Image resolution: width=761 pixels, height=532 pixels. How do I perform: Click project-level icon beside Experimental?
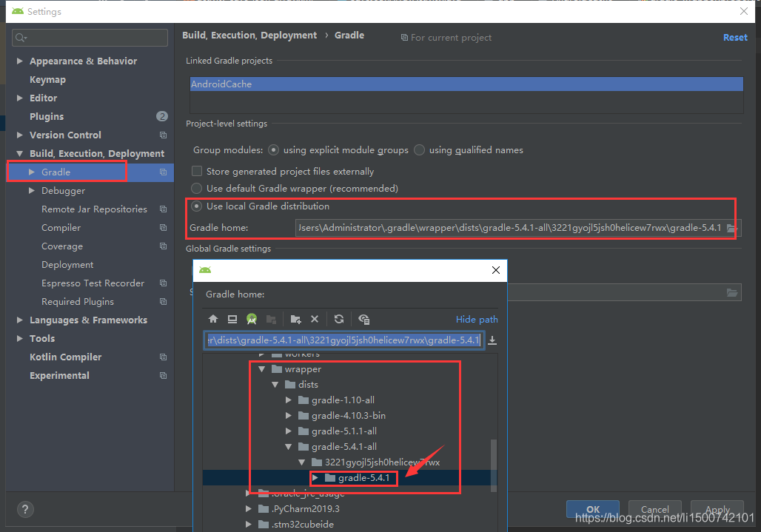point(163,376)
